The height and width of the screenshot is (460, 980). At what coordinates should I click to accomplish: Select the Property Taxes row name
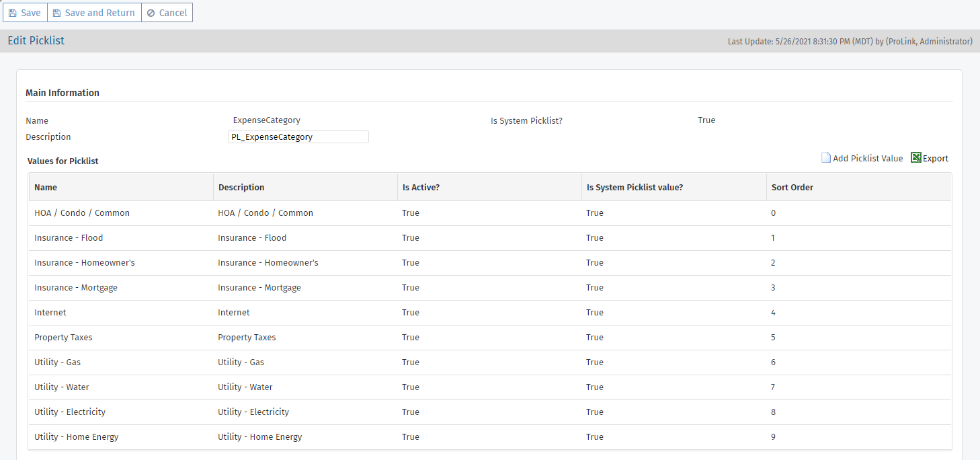[63, 338]
